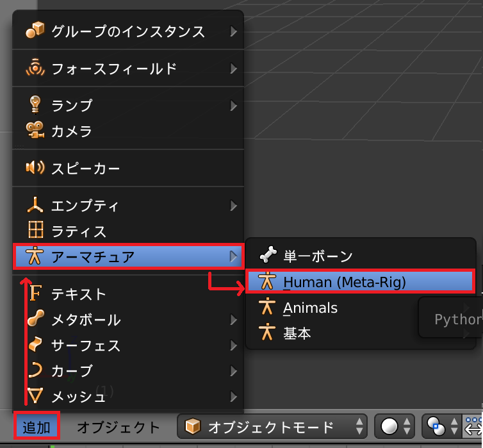Click the force field icon
Image resolution: width=483 pixels, height=448 pixels.
(x=35, y=67)
